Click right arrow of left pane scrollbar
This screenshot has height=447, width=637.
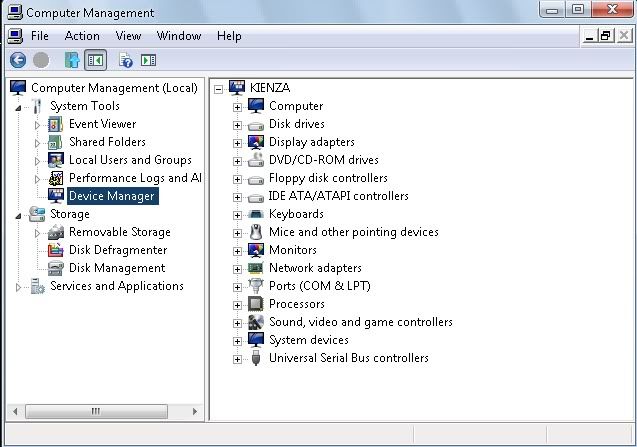(x=195, y=411)
